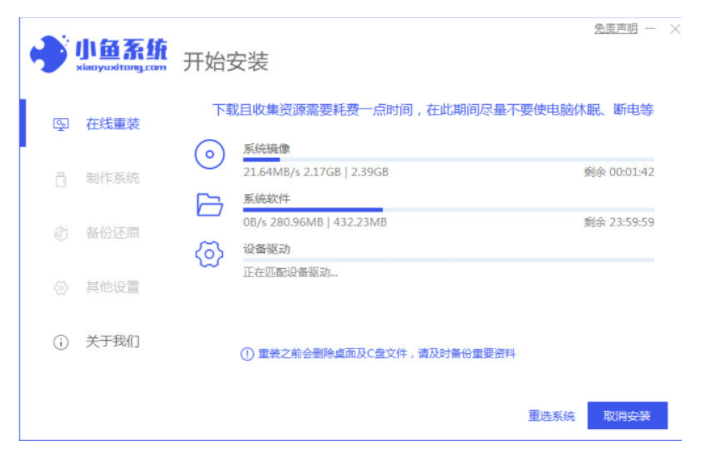Screen dimensions: 702x454
Task: Click the 小鱼系统 fish logo
Action: [x=48, y=55]
